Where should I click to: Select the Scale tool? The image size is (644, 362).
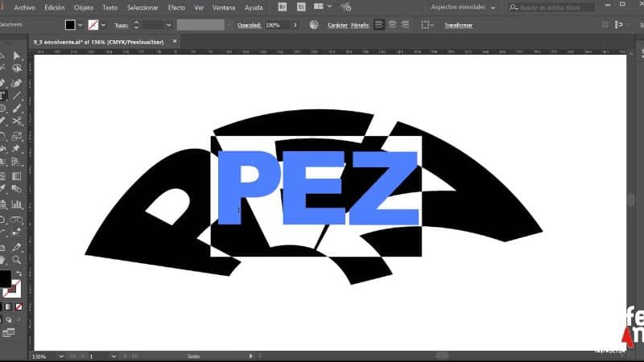point(16,136)
